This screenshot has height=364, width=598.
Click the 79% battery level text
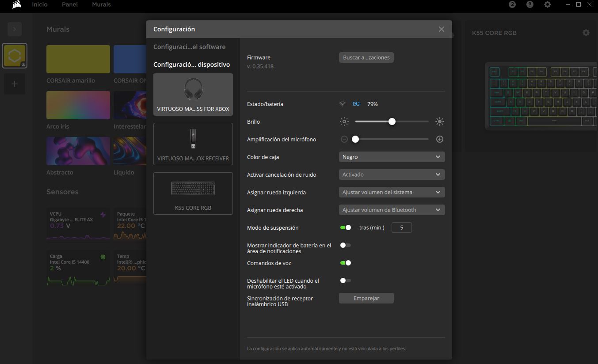(373, 104)
